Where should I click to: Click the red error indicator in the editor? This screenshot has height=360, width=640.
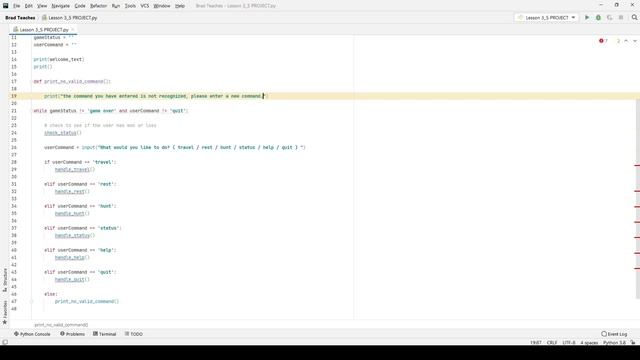click(603, 41)
